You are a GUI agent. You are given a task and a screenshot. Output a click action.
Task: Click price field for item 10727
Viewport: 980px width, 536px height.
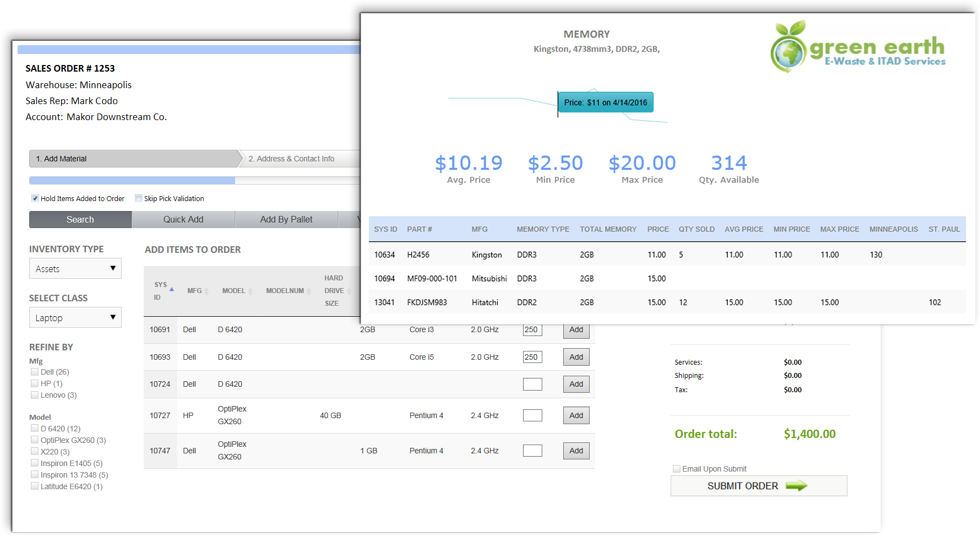click(x=532, y=415)
